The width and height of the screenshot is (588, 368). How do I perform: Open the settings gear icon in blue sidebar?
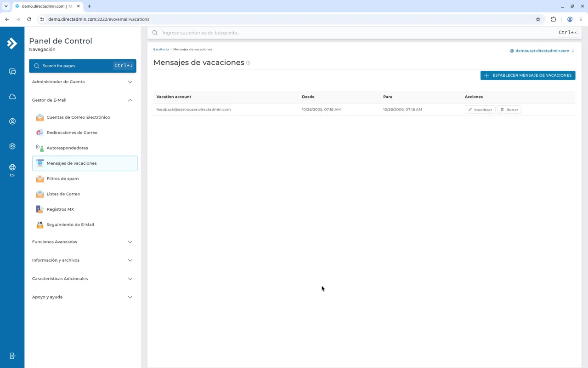click(12, 146)
